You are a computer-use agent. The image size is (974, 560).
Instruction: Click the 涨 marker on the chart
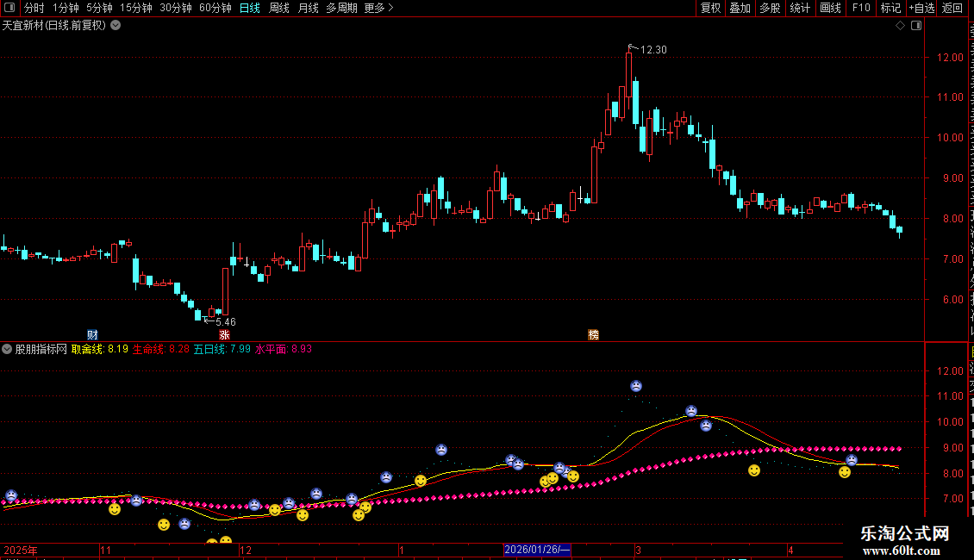click(224, 334)
